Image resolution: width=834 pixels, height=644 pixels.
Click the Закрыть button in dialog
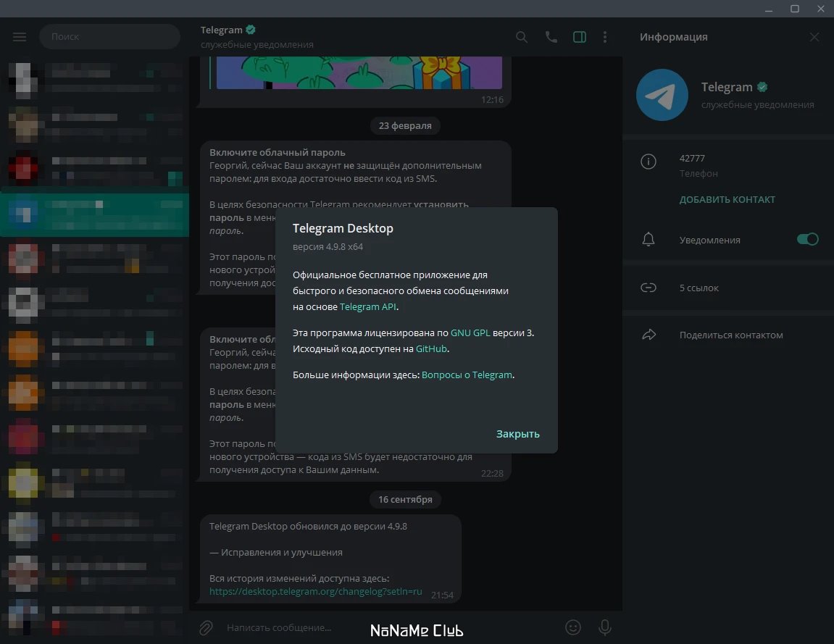coord(517,434)
